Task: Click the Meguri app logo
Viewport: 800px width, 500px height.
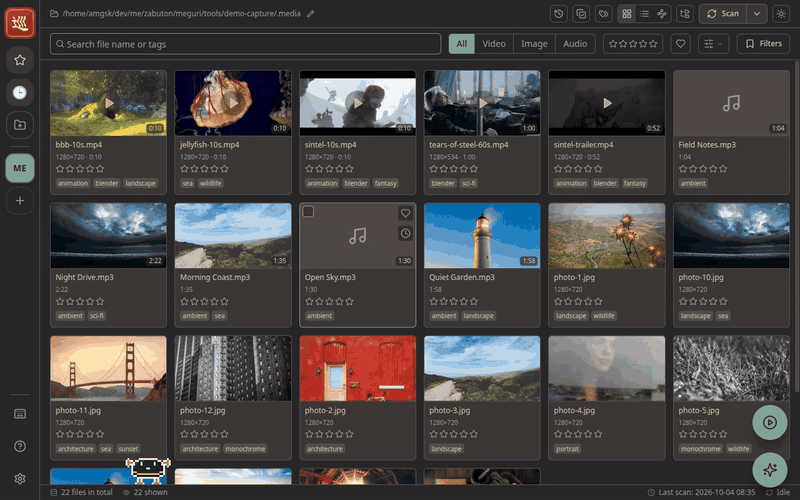Action: (20, 23)
